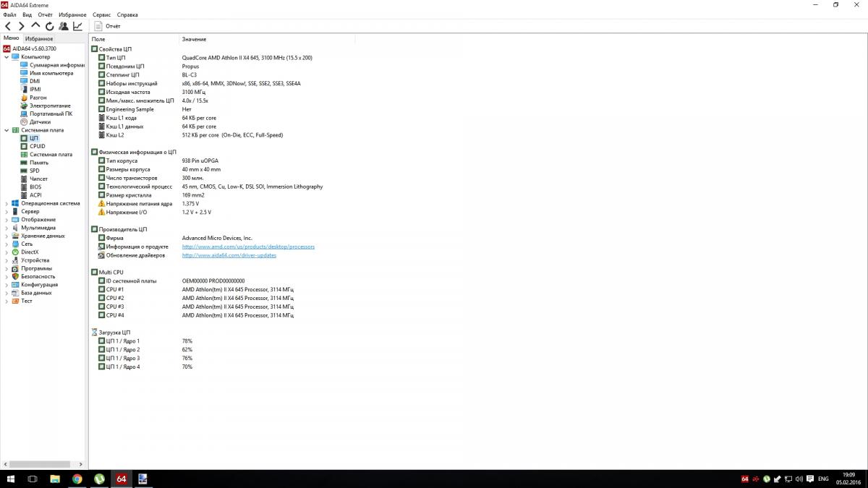Screen dimensions: 868x488
Task: Go back with the left arrow toolbar icon
Action: click(x=8, y=26)
